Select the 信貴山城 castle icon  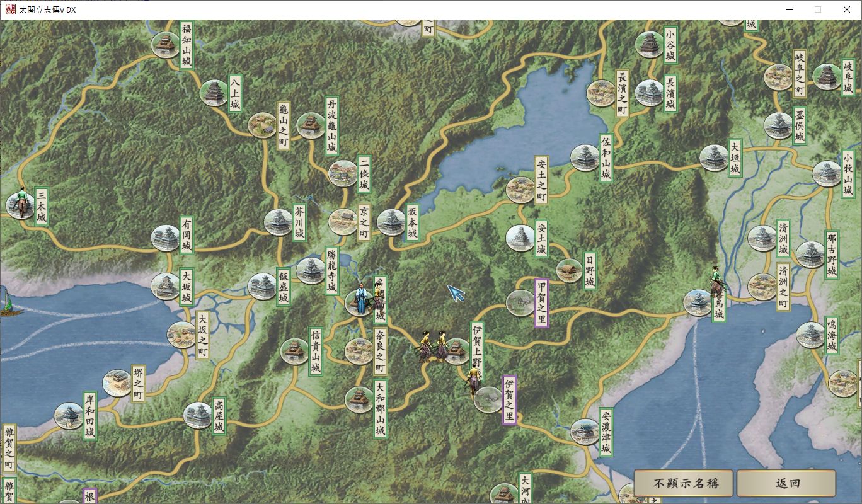tap(294, 352)
